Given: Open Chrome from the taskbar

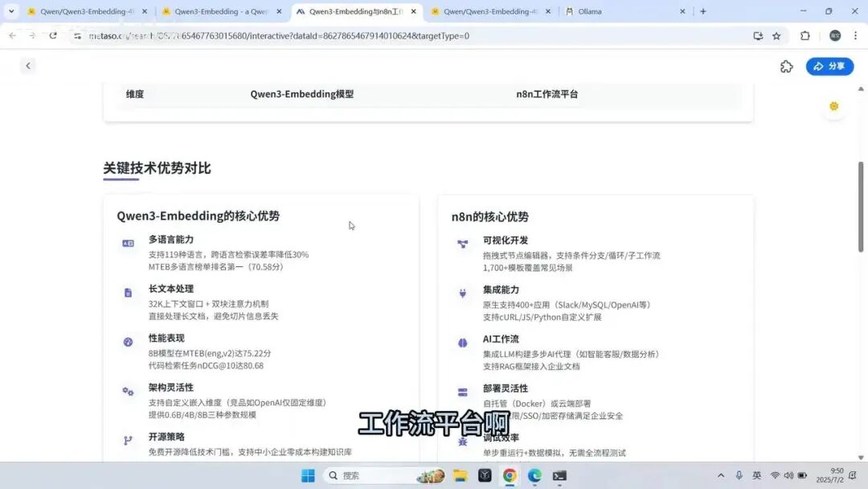Looking at the screenshot, I should pos(510,475).
